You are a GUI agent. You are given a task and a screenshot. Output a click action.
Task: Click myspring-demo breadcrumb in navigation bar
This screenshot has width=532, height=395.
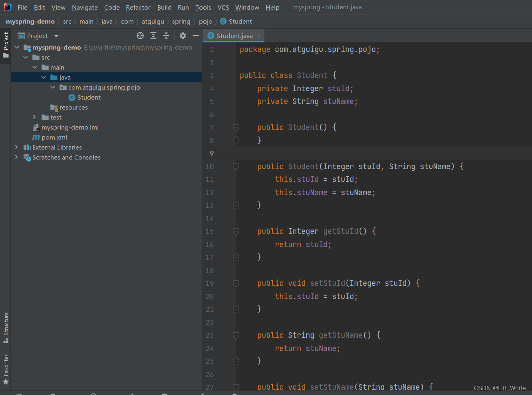coord(30,22)
